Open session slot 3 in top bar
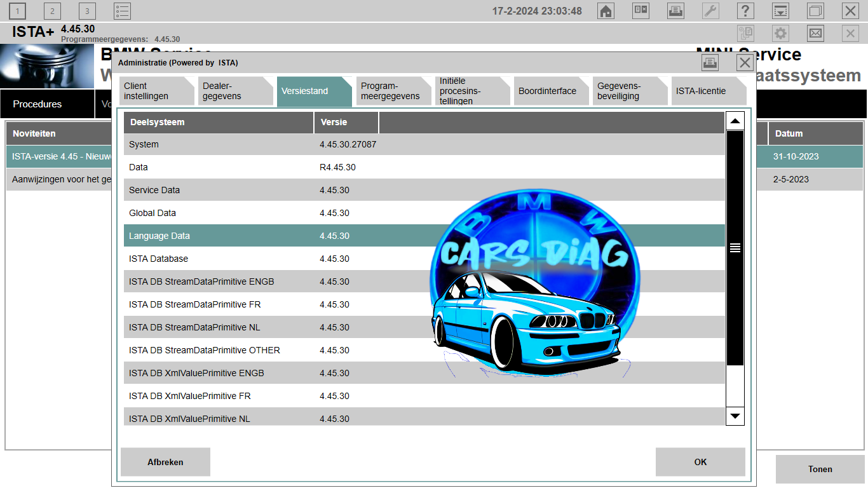Image resolution: width=868 pixels, height=488 pixels. (x=87, y=11)
